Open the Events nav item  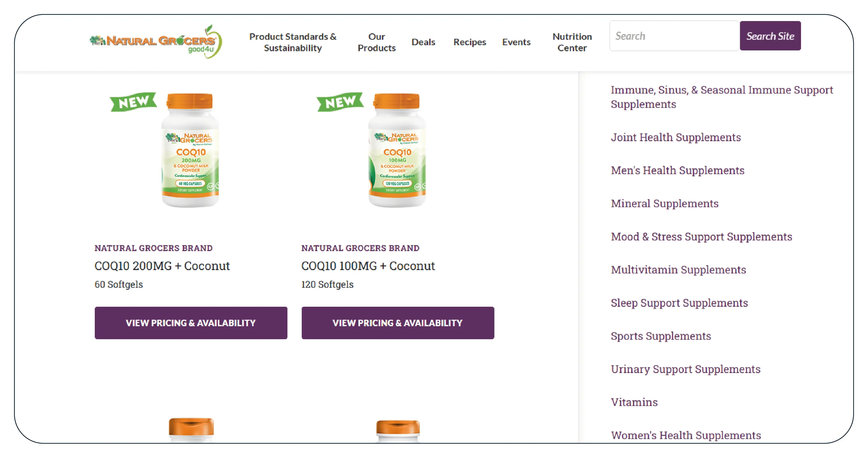pos(516,42)
